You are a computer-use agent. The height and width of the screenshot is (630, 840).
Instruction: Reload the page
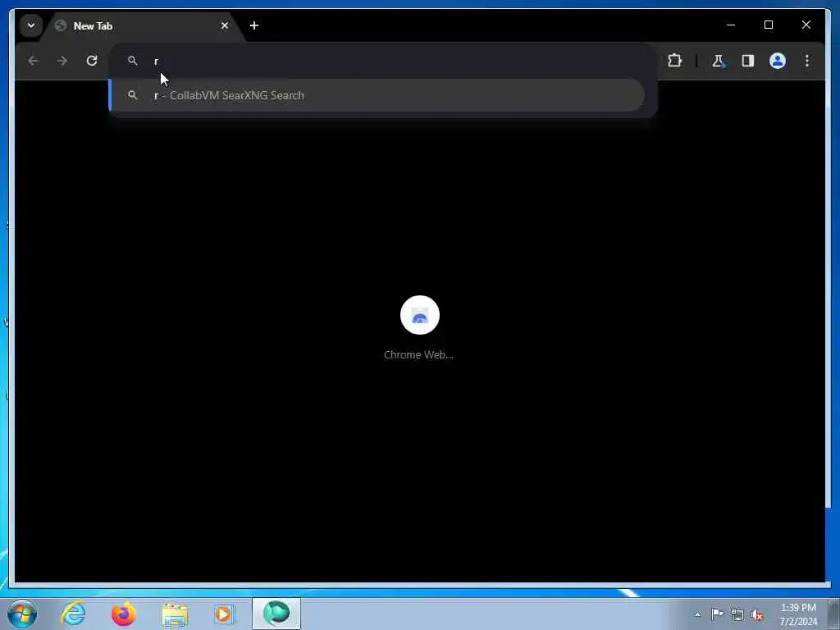click(x=92, y=61)
